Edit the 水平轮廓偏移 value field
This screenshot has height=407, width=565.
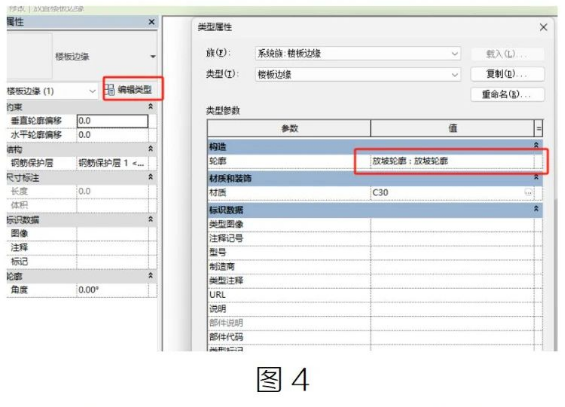[x=112, y=135]
